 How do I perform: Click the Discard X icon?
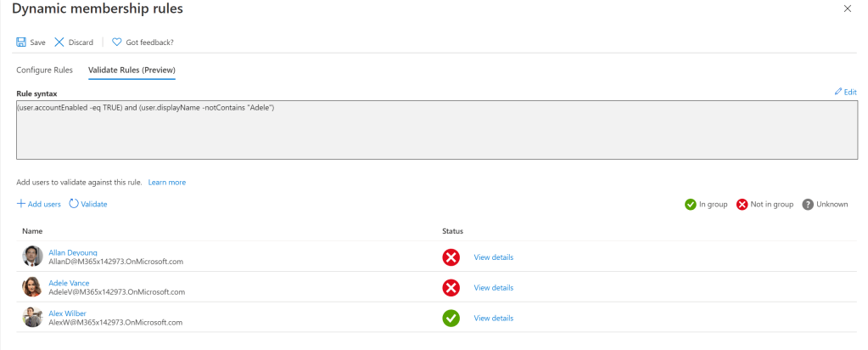point(59,42)
